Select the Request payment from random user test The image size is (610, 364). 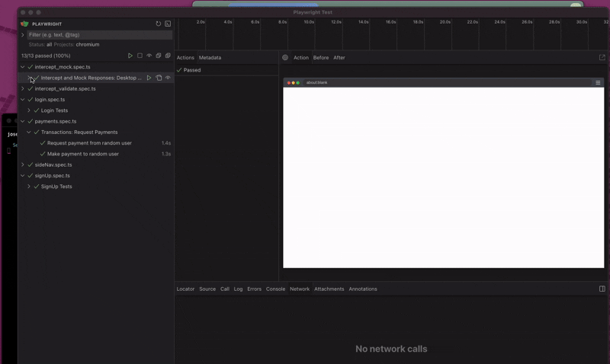89,143
